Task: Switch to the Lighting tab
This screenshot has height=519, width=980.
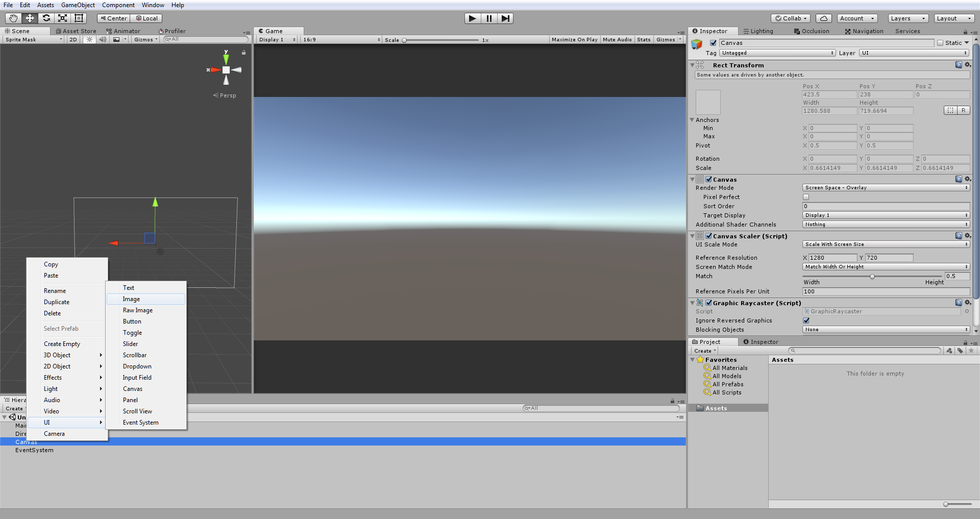Action: coord(758,31)
